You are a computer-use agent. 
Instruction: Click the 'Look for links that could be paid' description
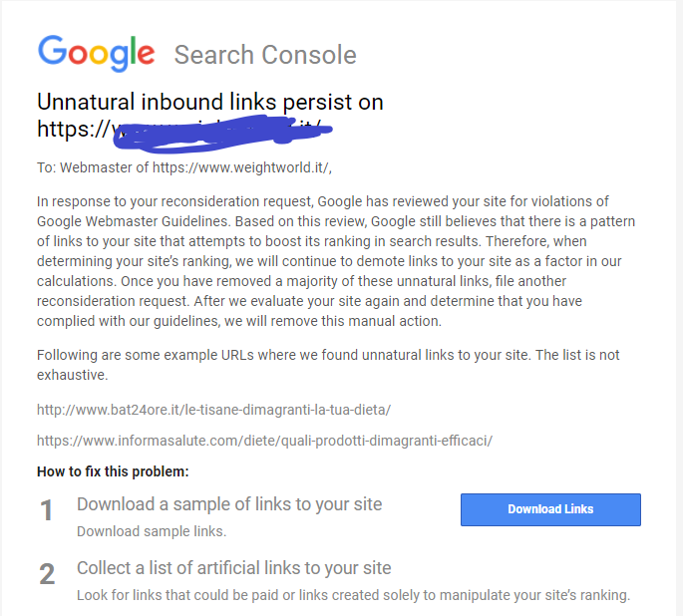353,595
